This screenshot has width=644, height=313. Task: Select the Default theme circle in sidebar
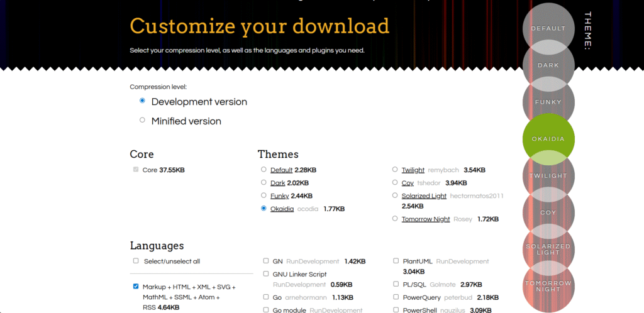pos(548,28)
